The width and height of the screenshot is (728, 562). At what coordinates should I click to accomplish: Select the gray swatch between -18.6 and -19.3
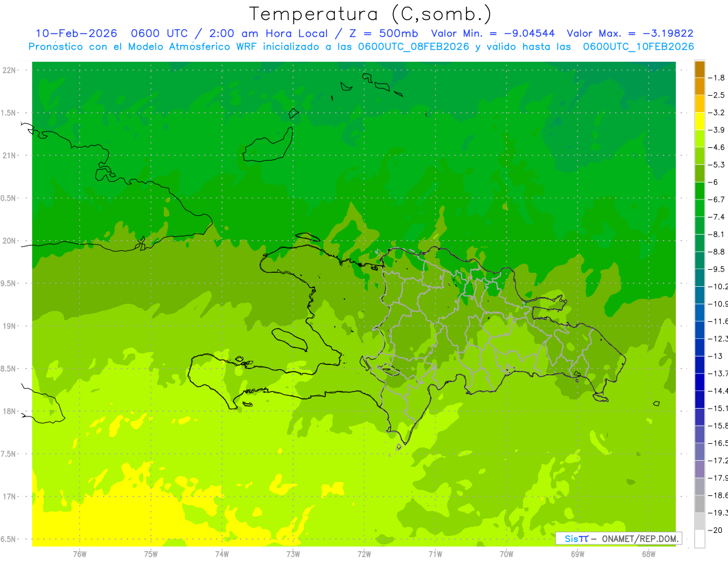point(699,504)
